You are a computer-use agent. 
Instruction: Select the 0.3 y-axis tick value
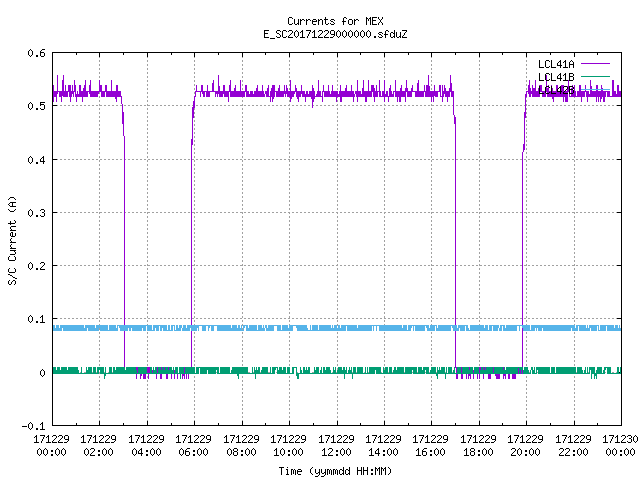(36, 213)
